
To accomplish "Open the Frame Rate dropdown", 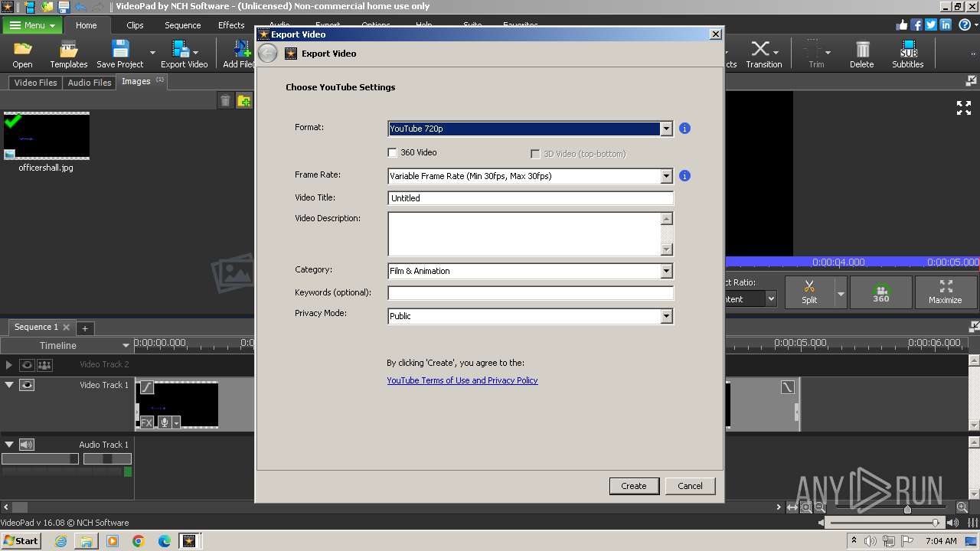I will [x=666, y=176].
